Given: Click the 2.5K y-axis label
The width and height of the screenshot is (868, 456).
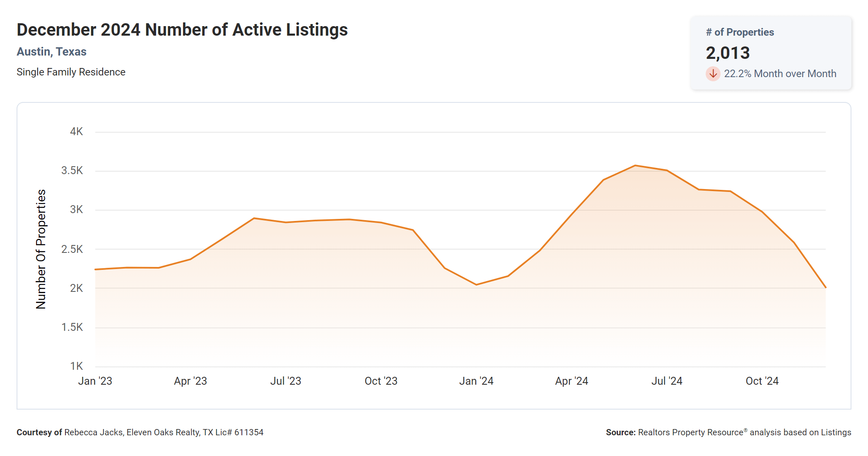Looking at the screenshot, I should 72,249.
